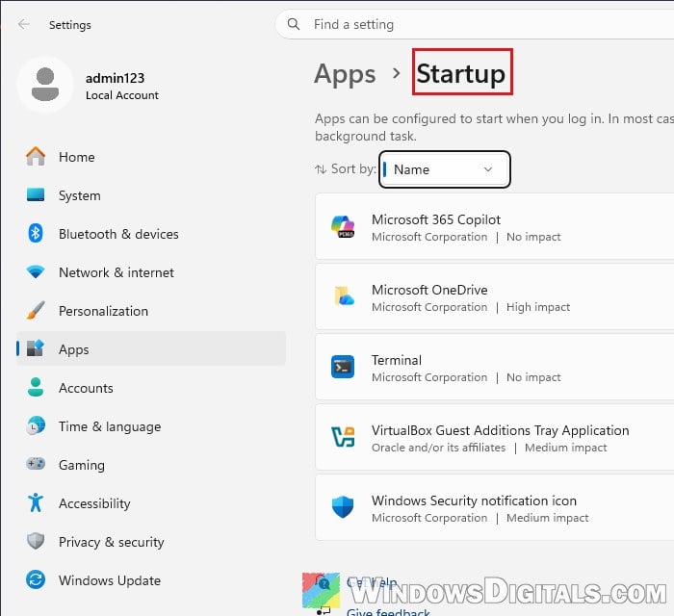The width and height of the screenshot is (674, 616).
Task: Open Gaming settings
Action: pos(151,465)
